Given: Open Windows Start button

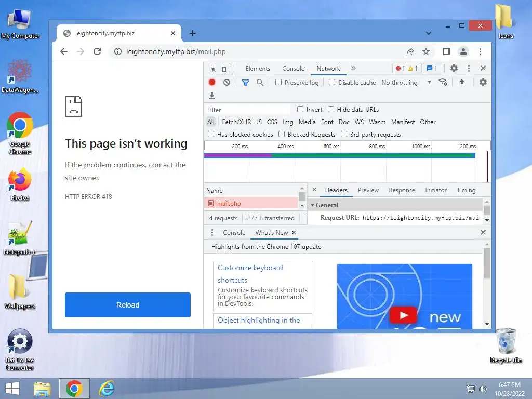Looking at the screenshot, I should click(13, 389).
